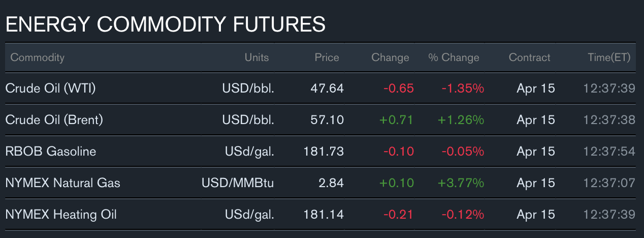The width and height of the screenshot is (644, 238).
Task: Sort table by Price header
Action: [327, 57]
